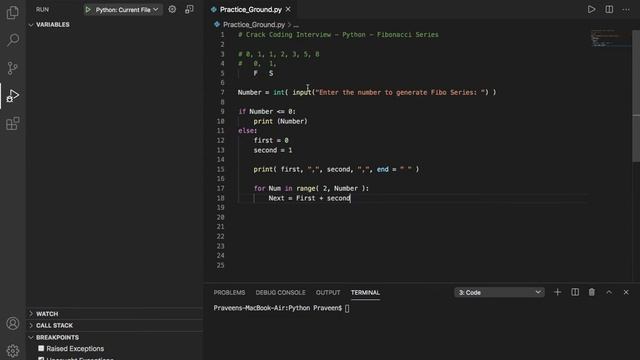Click the Fibonacci Series comment on line 1

pos(338,35)
